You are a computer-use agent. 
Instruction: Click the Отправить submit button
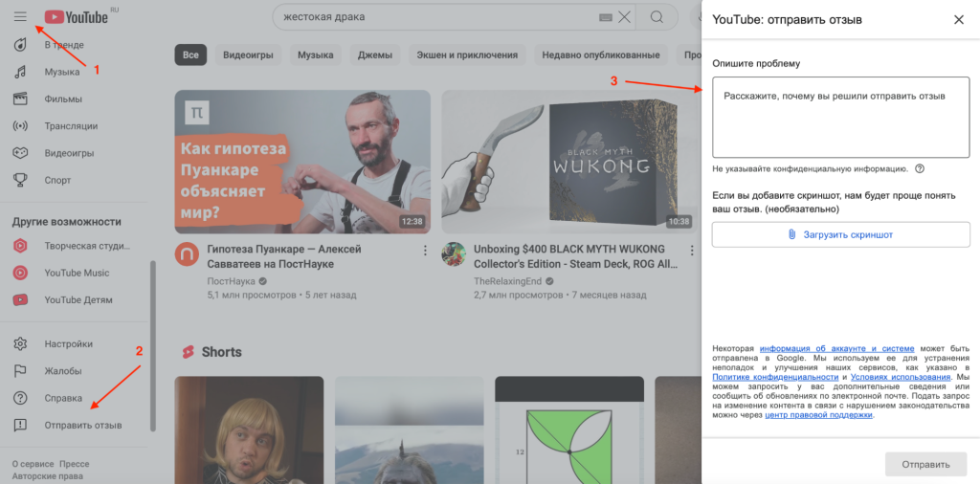click(925, 465)
